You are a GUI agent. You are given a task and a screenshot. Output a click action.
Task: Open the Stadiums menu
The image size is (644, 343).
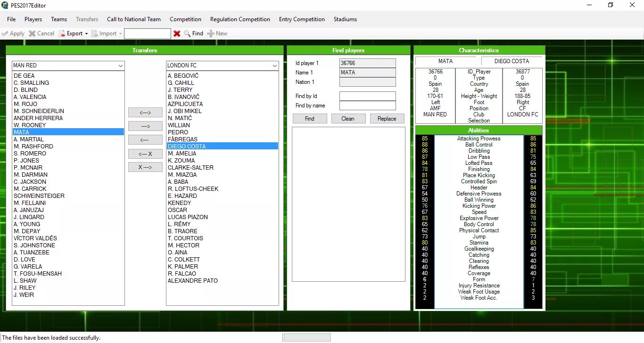click(345, 19)
